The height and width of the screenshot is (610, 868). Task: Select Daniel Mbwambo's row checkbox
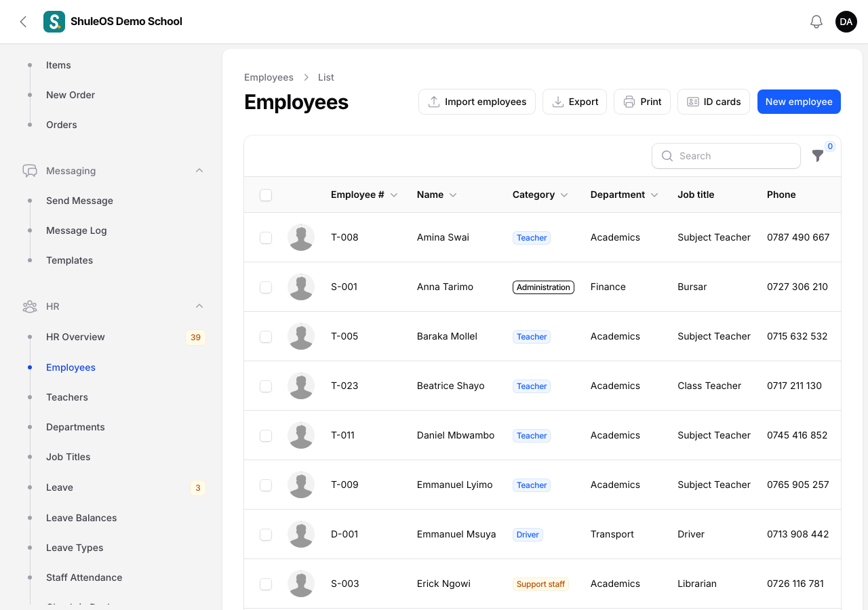click(x=266, y=436)
